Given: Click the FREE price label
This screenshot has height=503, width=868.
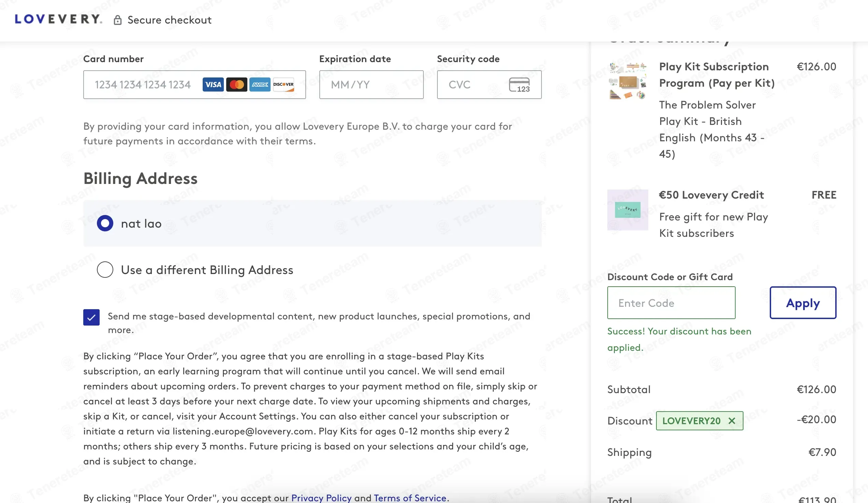Looking at the screenshot, I should click(824, 195).
